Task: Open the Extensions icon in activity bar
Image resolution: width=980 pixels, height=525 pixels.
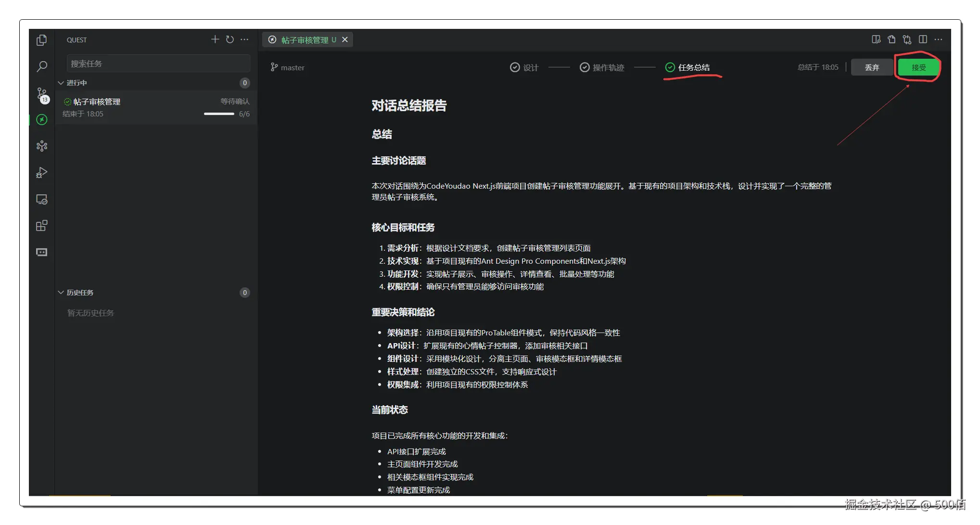Action: tap(42, 226)
